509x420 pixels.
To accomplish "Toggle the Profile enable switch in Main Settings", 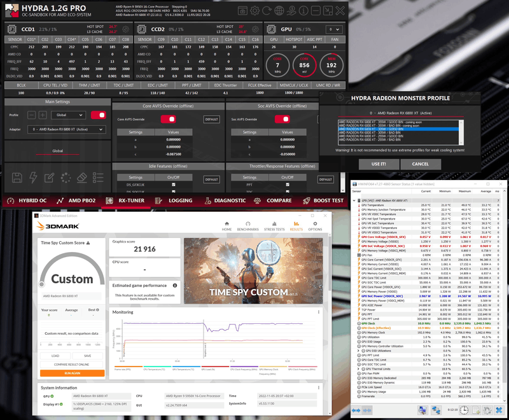I will click(x=99, y=115).
